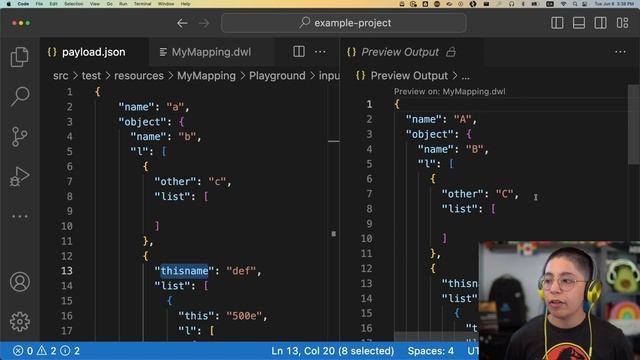The image size is (640, 360).
Task: Open the Accounts menu icon
Action: click(x=20, y=282)
